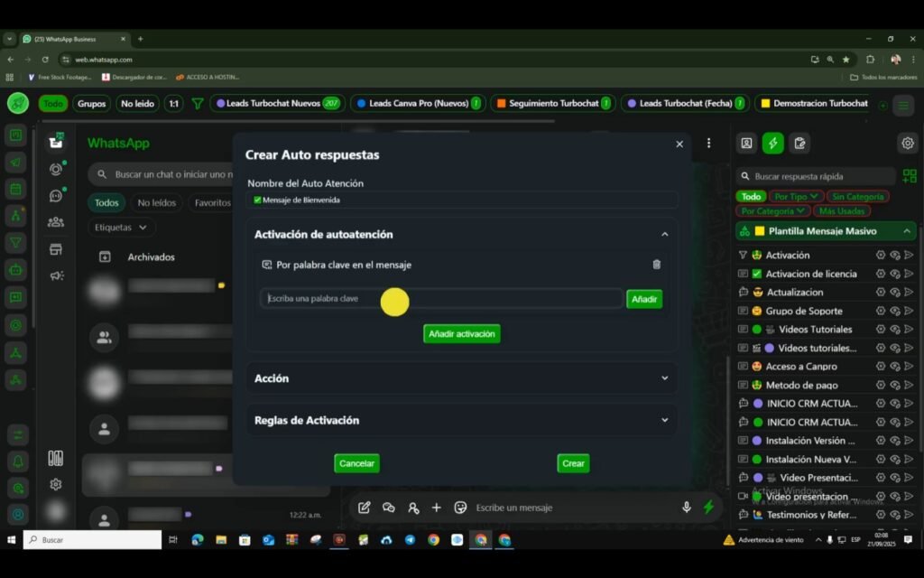Click the keyword input field
Viewport: 924px width, 578px height.
click(441, 299)
